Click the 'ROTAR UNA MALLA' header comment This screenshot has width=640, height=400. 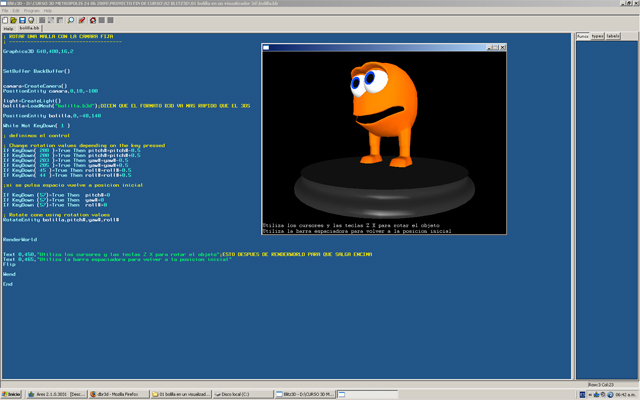(58, 36)
